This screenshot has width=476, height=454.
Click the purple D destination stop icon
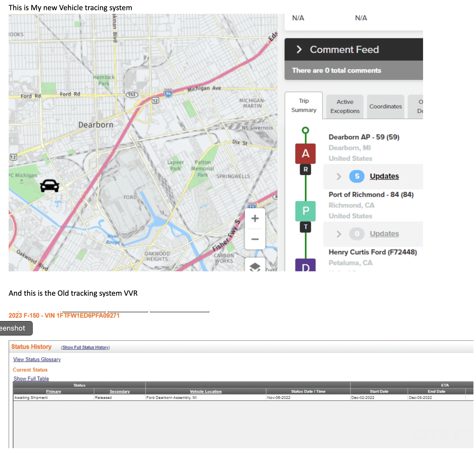click(x=305, y=265)
